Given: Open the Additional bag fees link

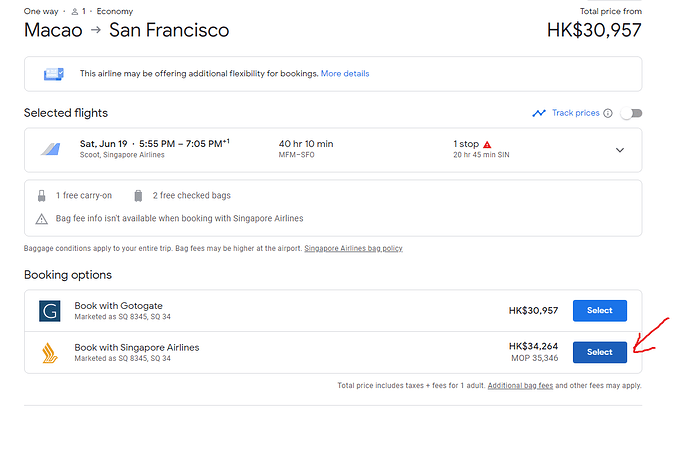Looking at the screenshot, I should point(520,386).
